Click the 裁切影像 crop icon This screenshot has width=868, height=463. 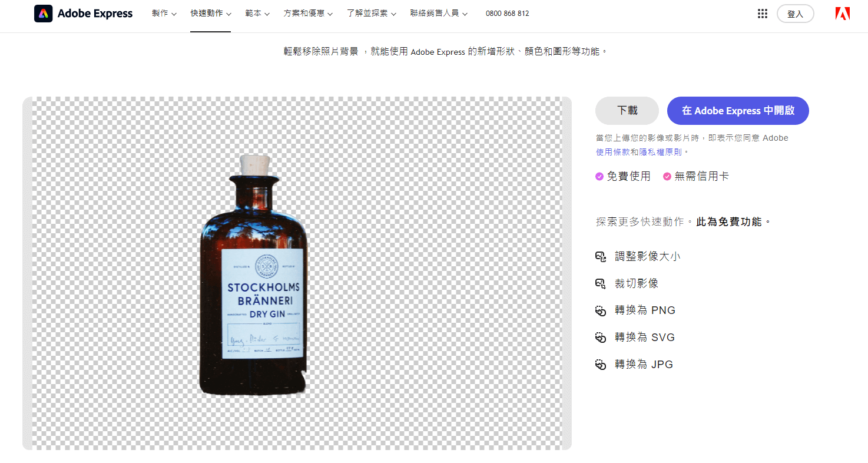600,284
